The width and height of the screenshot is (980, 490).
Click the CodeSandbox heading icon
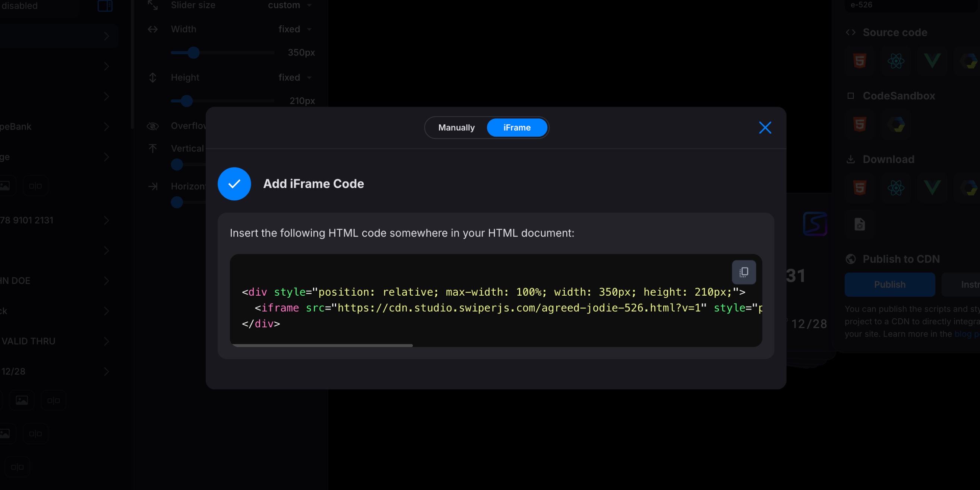coord(851,96)
